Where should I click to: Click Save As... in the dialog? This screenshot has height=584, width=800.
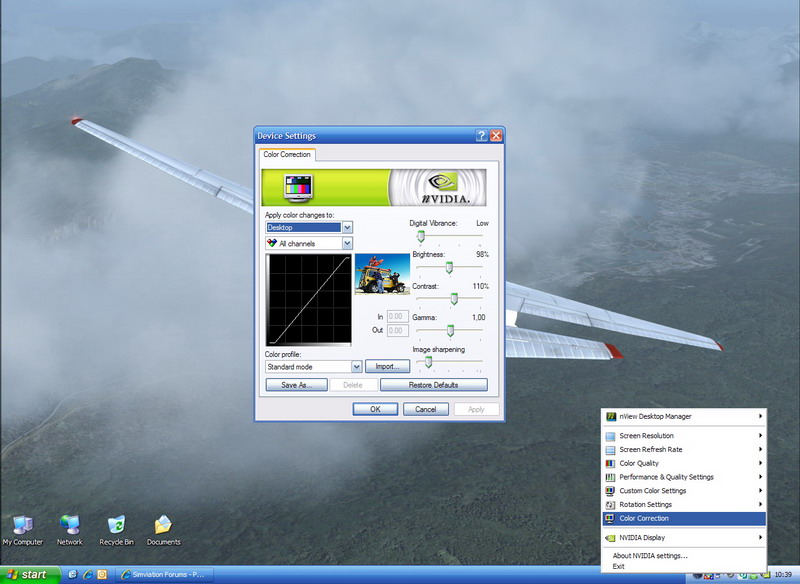coord(297,385)
